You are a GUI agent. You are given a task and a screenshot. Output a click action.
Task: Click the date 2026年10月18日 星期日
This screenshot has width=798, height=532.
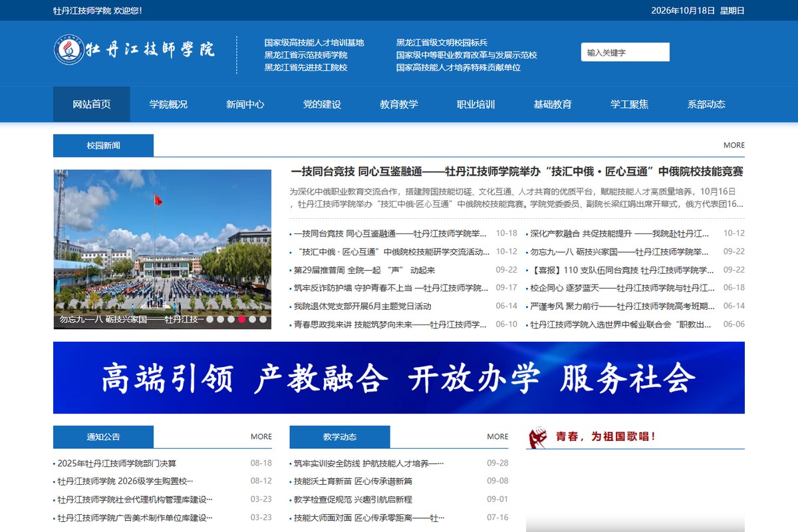click(x=698, y=11)
